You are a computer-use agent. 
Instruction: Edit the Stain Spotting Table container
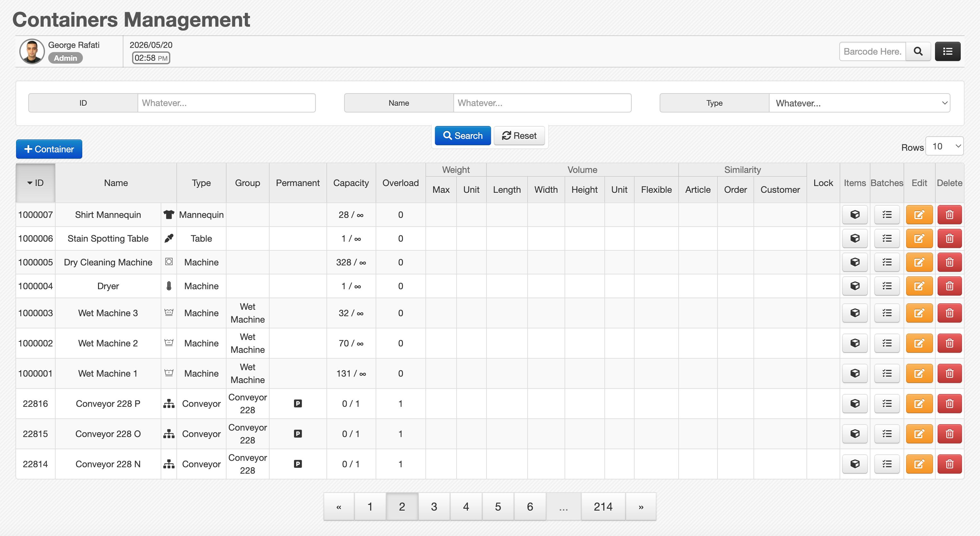[919, 238]
